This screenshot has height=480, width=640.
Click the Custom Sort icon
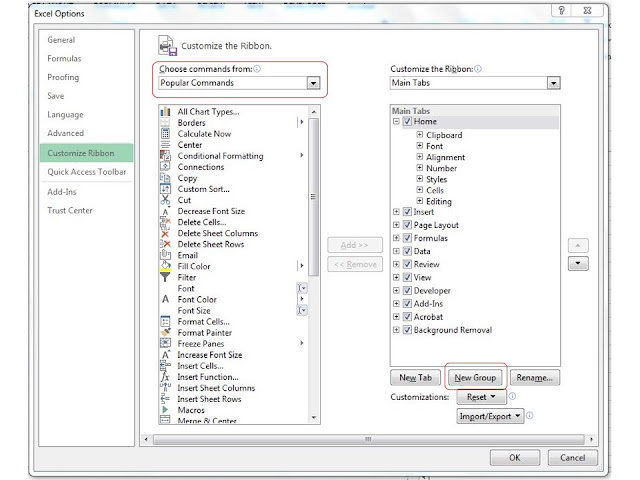165,189
